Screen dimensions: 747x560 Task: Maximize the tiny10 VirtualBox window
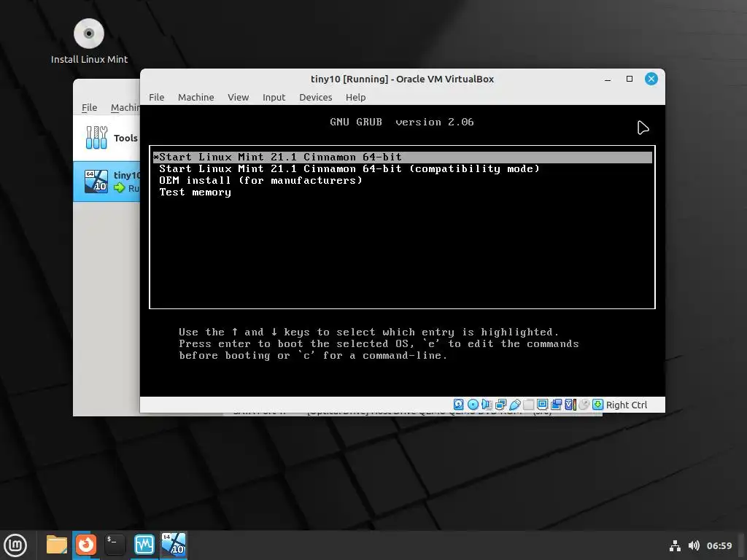pyautogui.click(x=630, y=79)
